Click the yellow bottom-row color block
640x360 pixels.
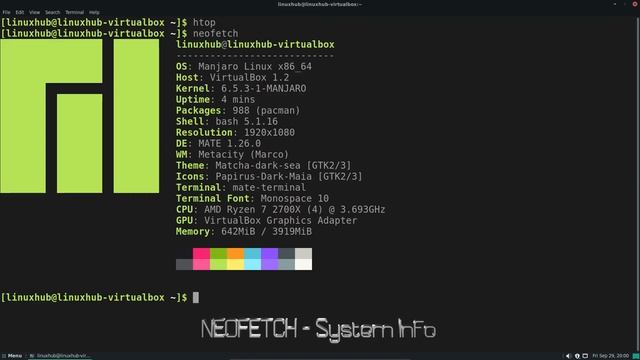[x=236, y=264]
